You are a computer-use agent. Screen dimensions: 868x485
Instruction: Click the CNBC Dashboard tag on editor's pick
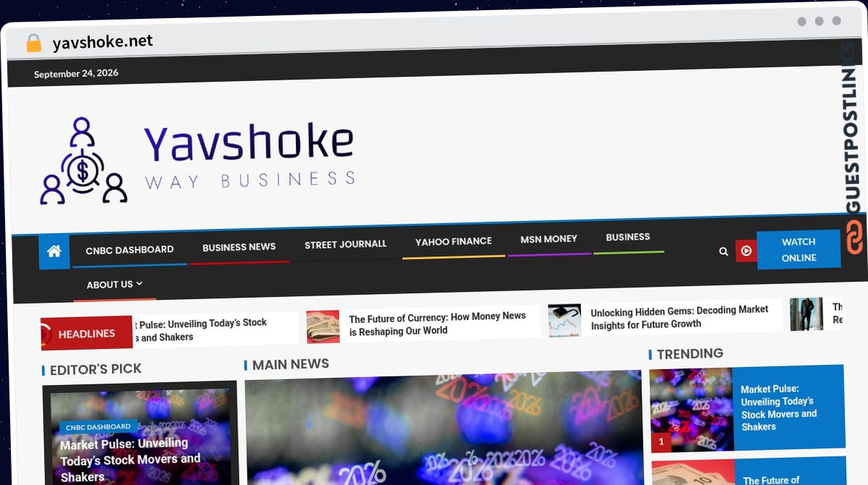click(x=98, y=427)
